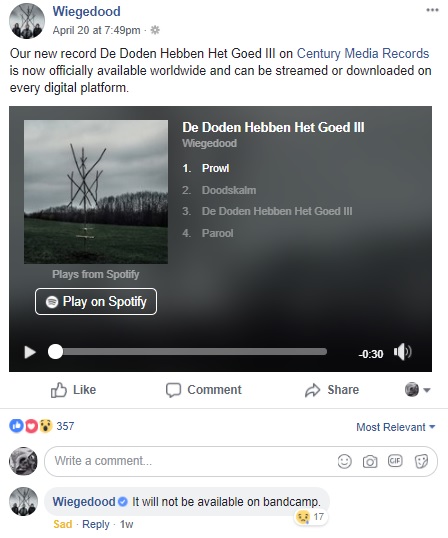Click the audio progress slider handle
This screenshot has height=538, width=448.
coord(55,352)
